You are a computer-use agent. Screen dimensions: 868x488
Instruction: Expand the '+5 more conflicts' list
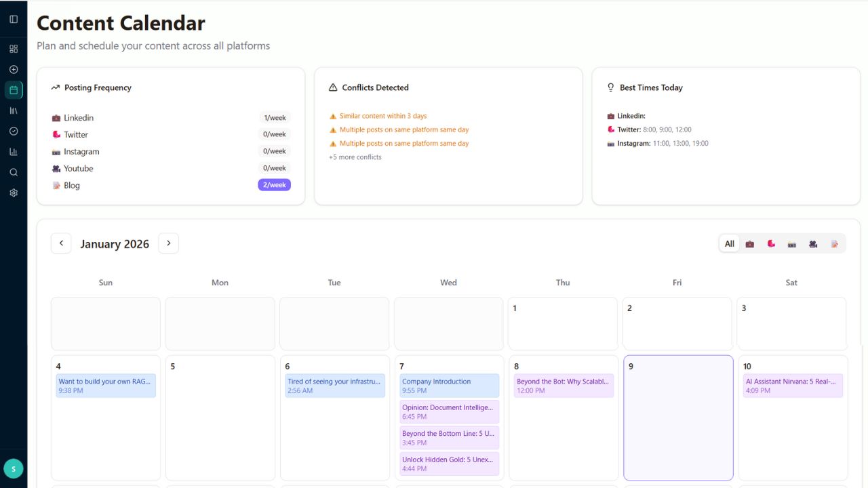coord(355,157)
